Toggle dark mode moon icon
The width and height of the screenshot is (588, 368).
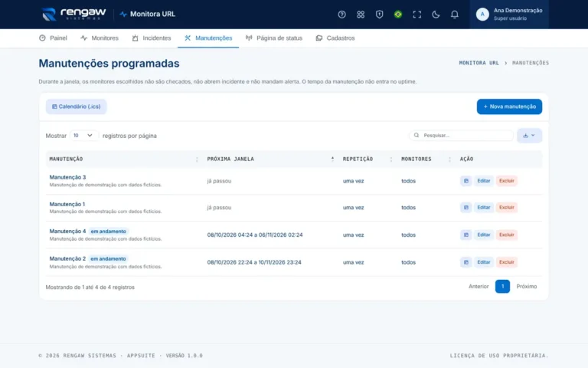(436, 15)
